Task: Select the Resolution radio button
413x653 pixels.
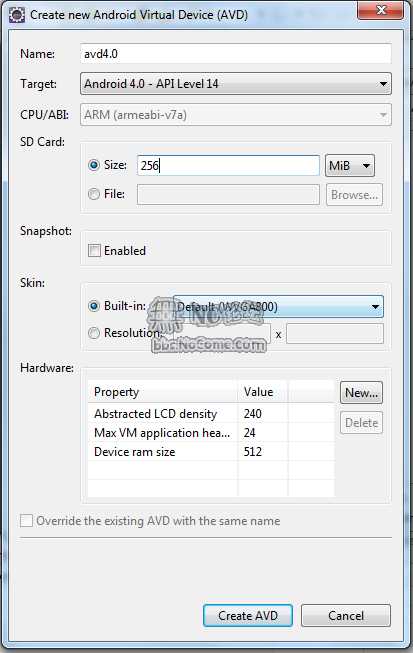Action: [x=94, y=333]
